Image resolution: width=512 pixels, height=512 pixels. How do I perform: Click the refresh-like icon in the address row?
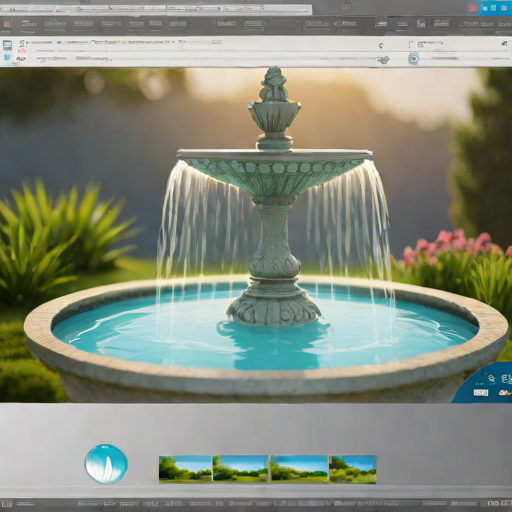point(381,45)
